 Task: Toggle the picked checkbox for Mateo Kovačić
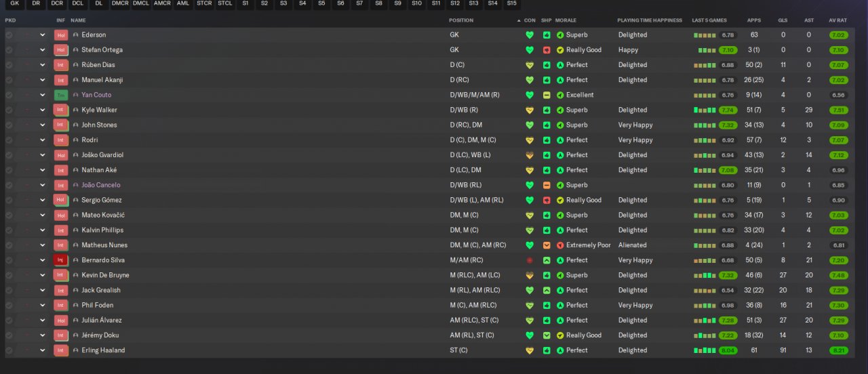click(x=9, y=215)
